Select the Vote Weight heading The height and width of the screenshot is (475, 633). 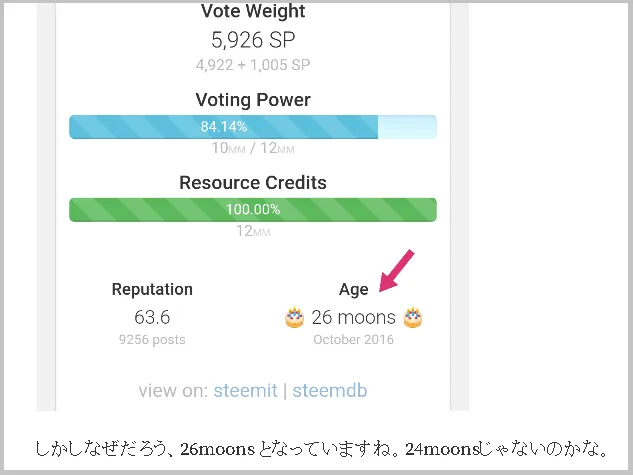(x=253, y=11)
